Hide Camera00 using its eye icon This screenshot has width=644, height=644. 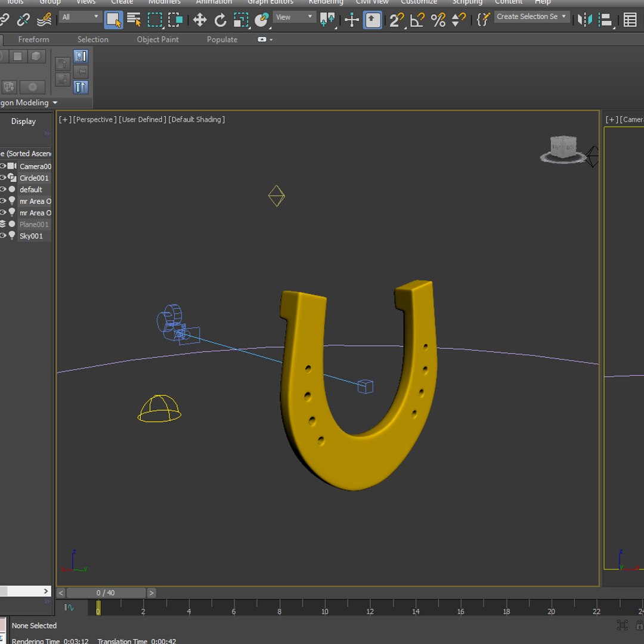point(2,166)
